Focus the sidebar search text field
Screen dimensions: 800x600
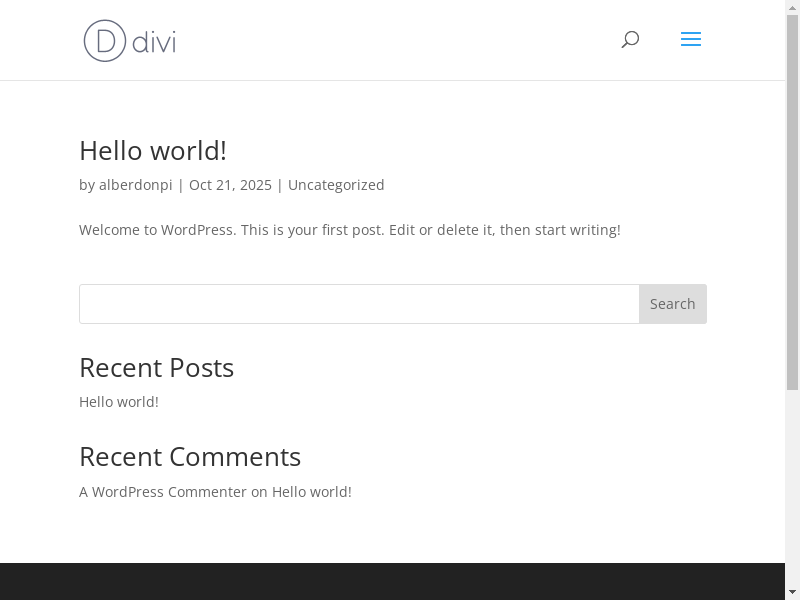(x=359, y=304)
